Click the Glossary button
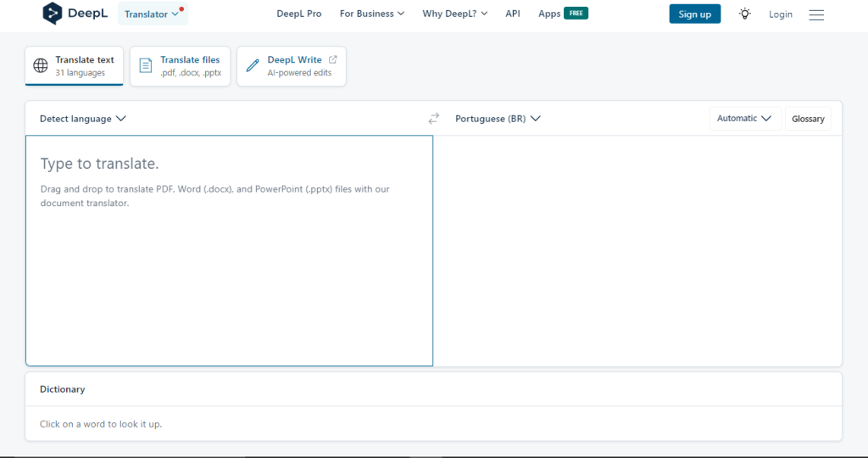Image resolution: width=868 pixels, height=458 pixels. (x=808, y=119)
